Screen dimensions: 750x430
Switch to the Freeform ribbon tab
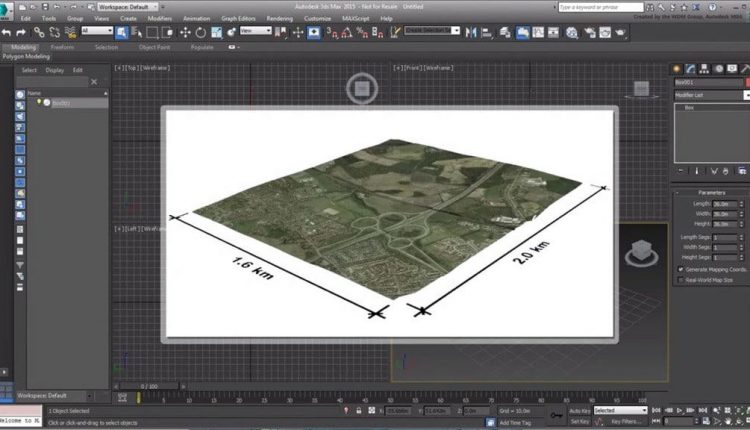62,47
